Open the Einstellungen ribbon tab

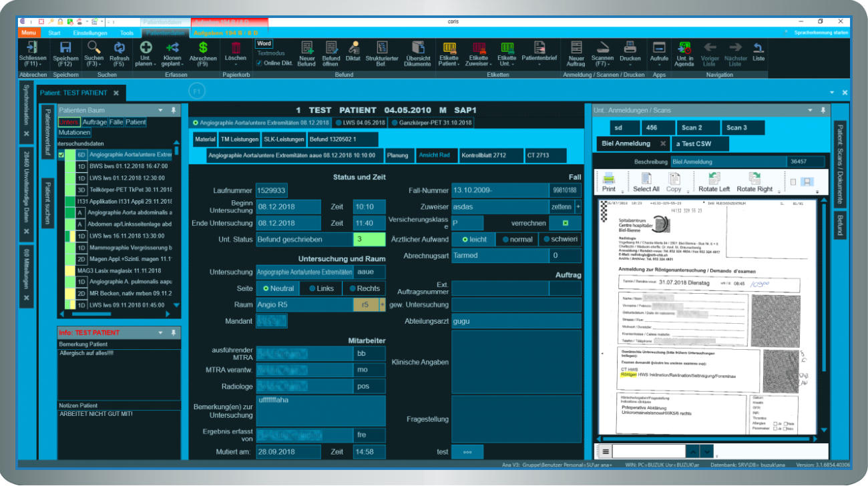(x=90, y=33)
